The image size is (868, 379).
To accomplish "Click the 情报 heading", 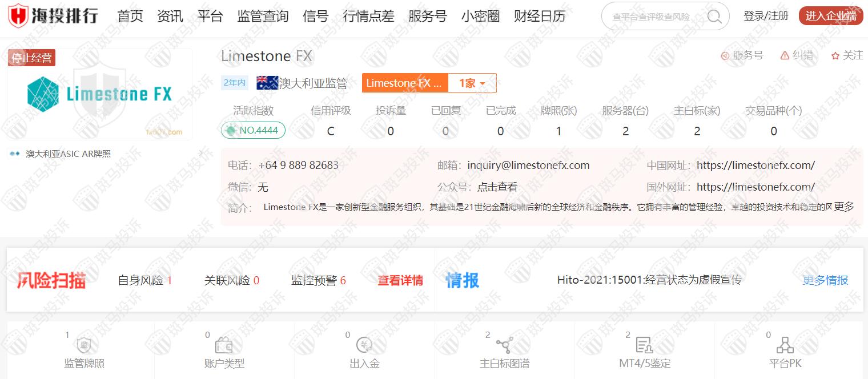I will coord(463,280).
